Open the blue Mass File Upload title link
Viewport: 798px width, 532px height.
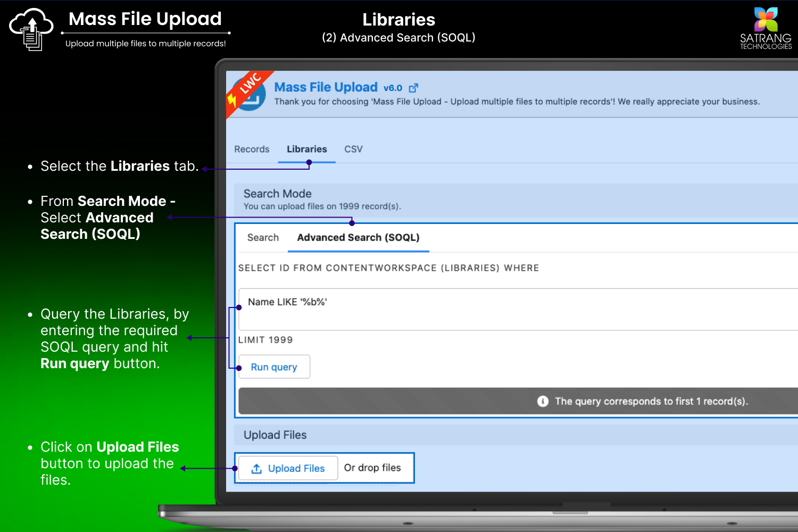pos(326,87)
